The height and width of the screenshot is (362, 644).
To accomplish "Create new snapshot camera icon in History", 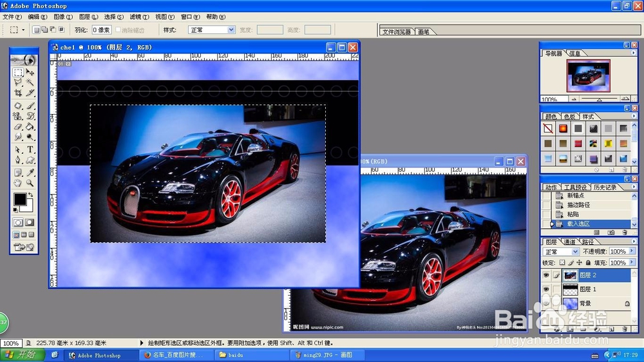I will click(611, 233).
